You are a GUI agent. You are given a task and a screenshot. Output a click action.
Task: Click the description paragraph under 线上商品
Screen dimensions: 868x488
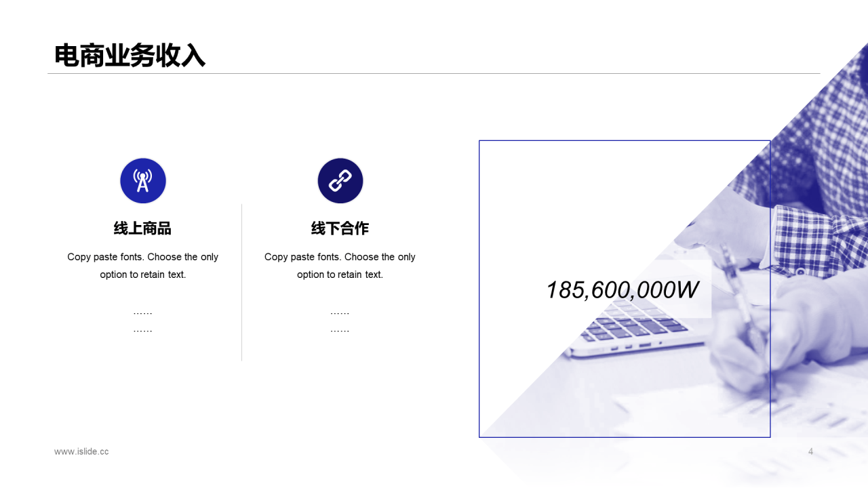point(142,266)
